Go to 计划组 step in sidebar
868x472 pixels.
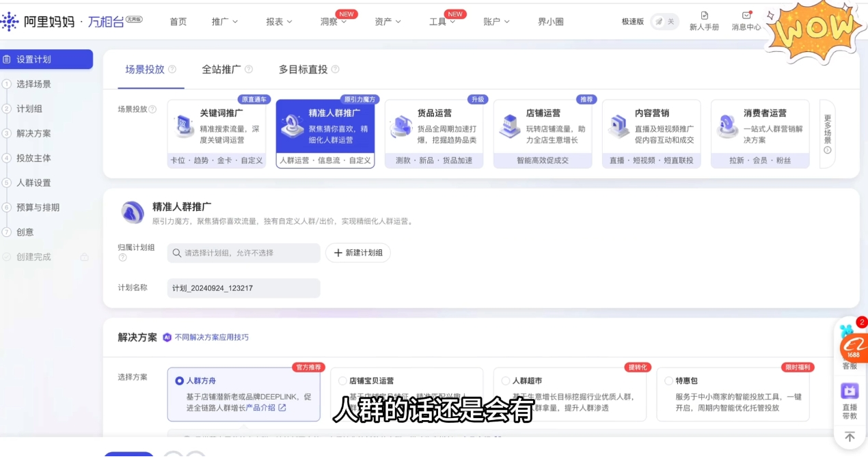point(29,109)
